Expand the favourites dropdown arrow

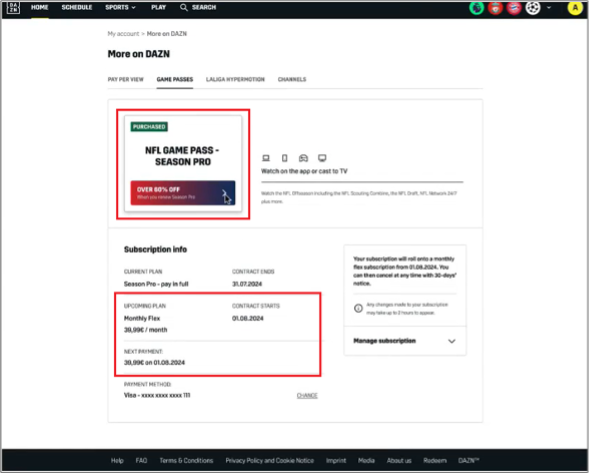[550, 8]
